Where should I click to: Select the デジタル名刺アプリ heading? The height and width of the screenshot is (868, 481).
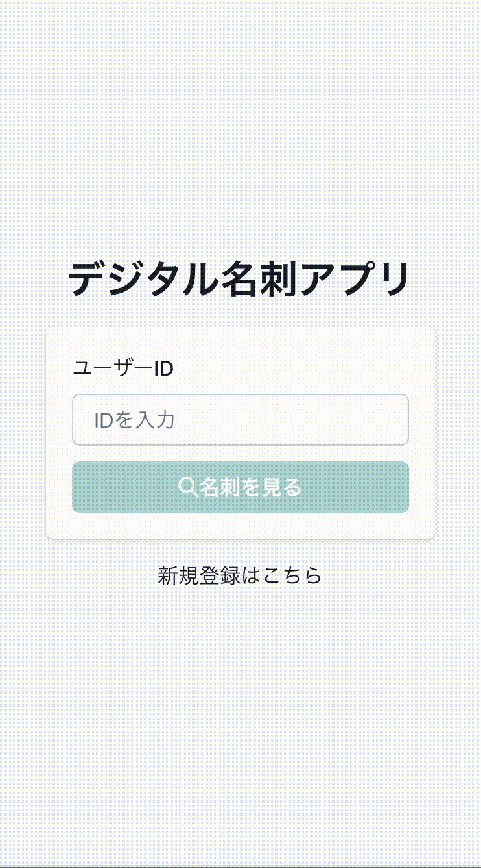(x=240, y=280)
